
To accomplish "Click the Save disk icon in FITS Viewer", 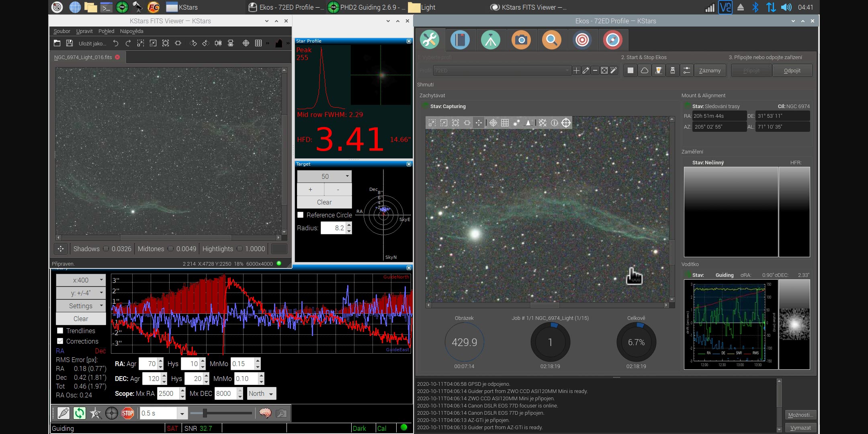I will [x=70, y=43].
